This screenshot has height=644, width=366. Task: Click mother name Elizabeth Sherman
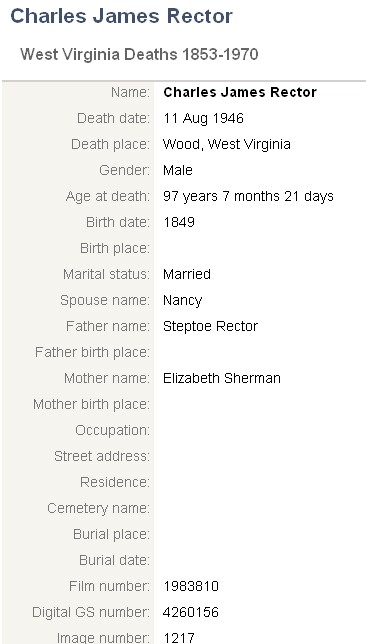click(x=222, y=378)
